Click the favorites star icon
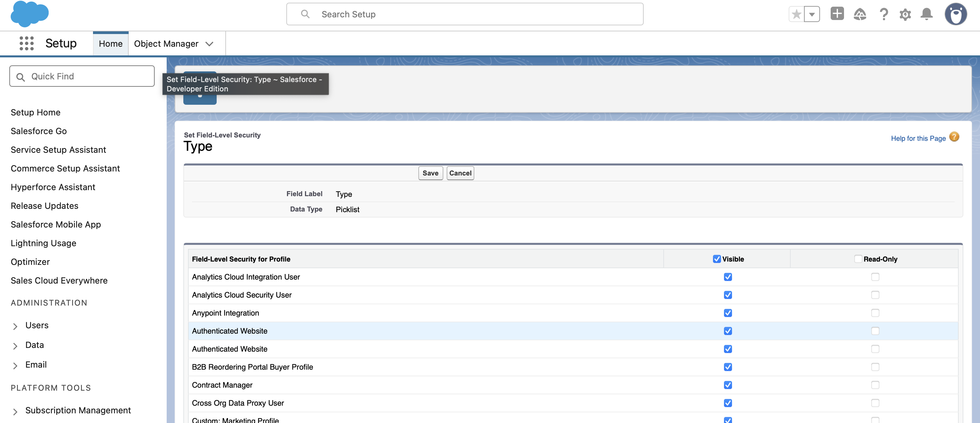This screenshot has height=423, width=980. [796, 14]
